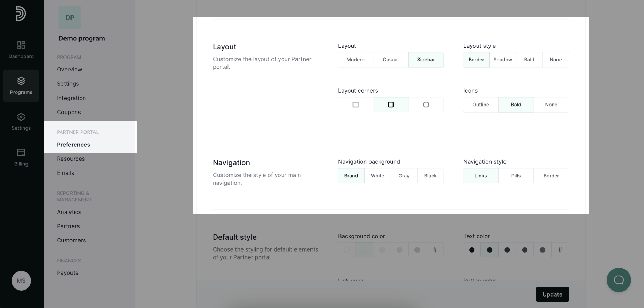This screenshot has width=644, height=308.
Task: Pick the third text color swatch
Action: point(507,250)
